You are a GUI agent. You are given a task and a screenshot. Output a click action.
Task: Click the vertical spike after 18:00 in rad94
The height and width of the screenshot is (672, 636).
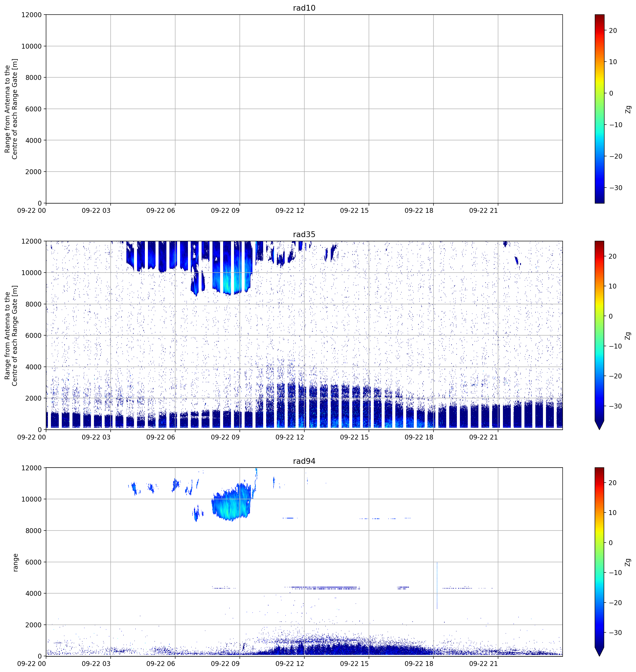pos(437,585)
